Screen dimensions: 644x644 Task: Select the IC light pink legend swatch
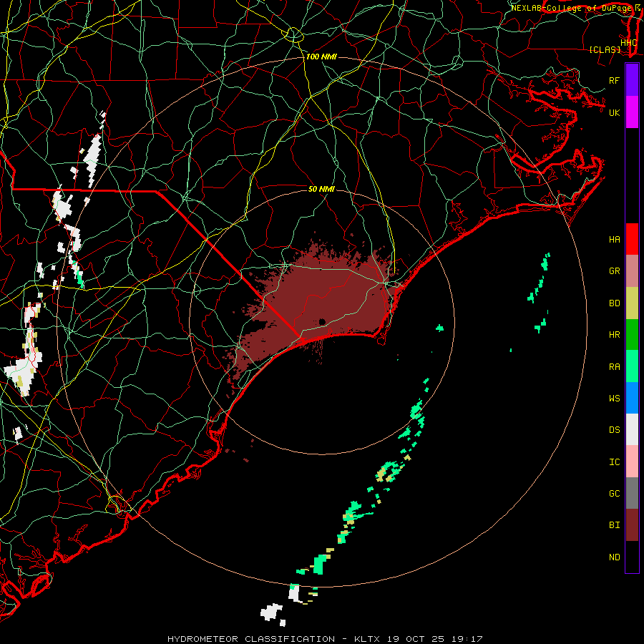632,462
